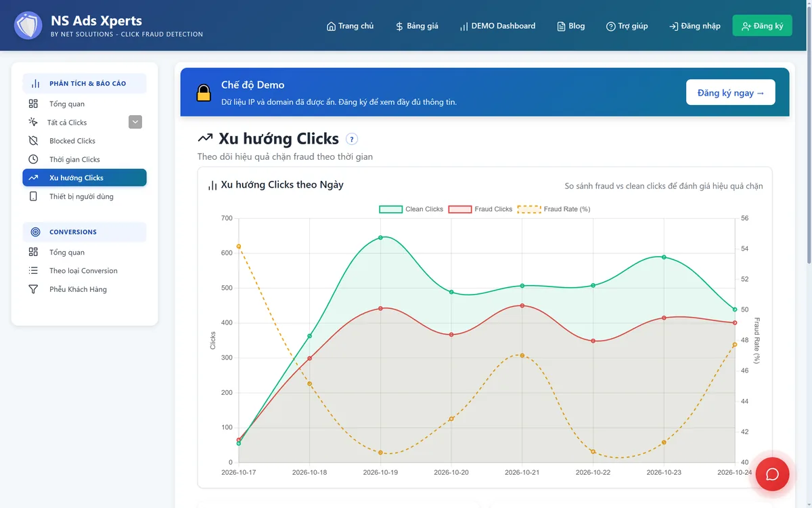Viewport: 812px width, 508px height.
Task: Open Thời gian Clicks in the sidebar
Action: point(85,159)
